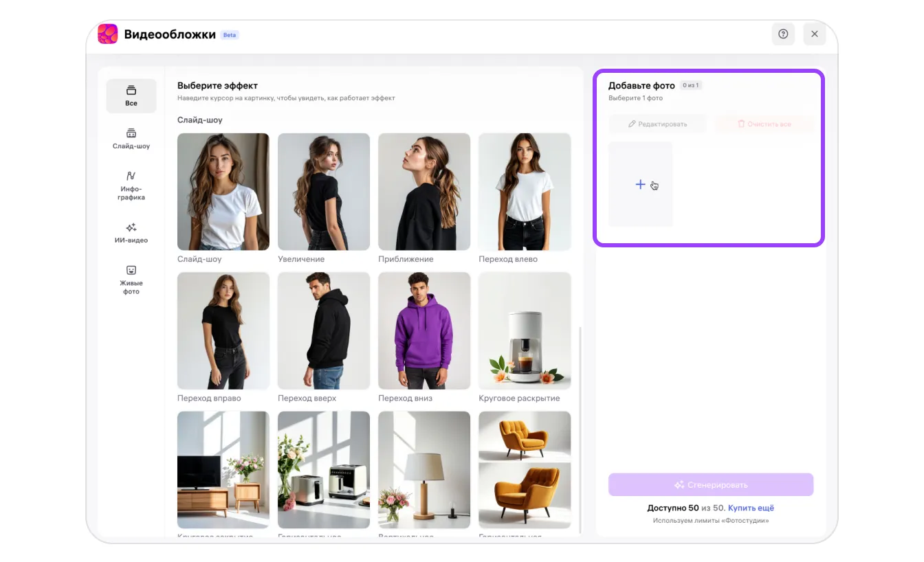Viewport: 924px width, 562px height.
Task: Open the Слайд-шоу sidebar category
Action: [x=131, y=139]
